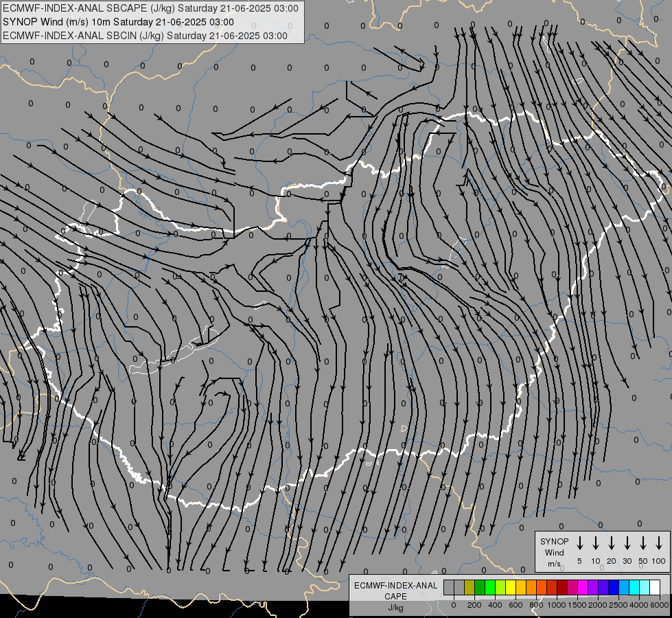Select the SYNOP Wind 10m title line
The width and height of the screenshot is (672, 618).
coord(118,22)
